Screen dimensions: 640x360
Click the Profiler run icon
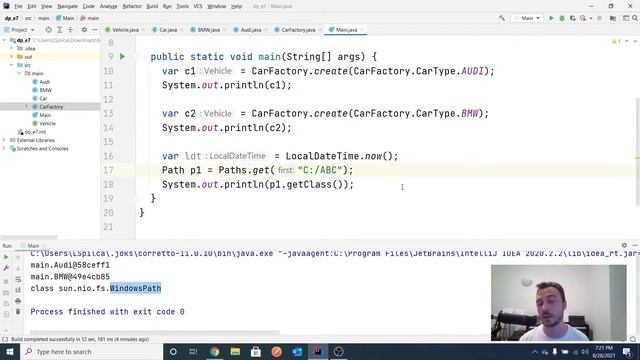pyautogui.click(x=583, y=18)
